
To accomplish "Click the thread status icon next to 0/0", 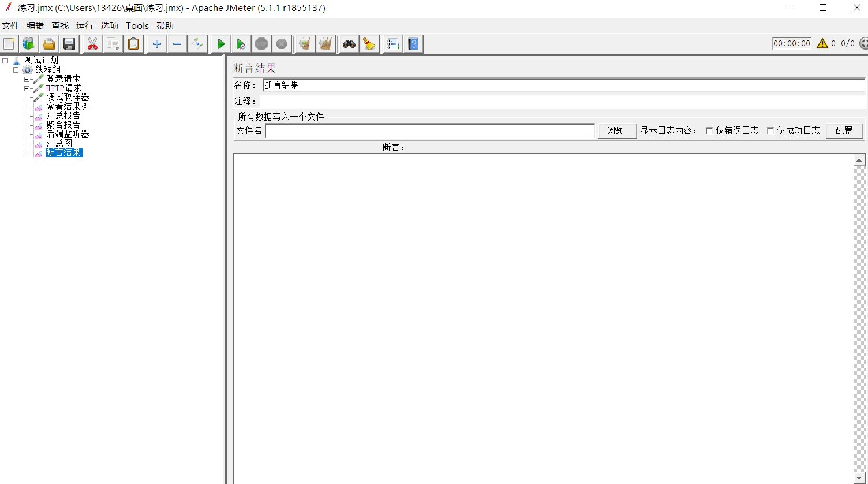I will (863, 43).
